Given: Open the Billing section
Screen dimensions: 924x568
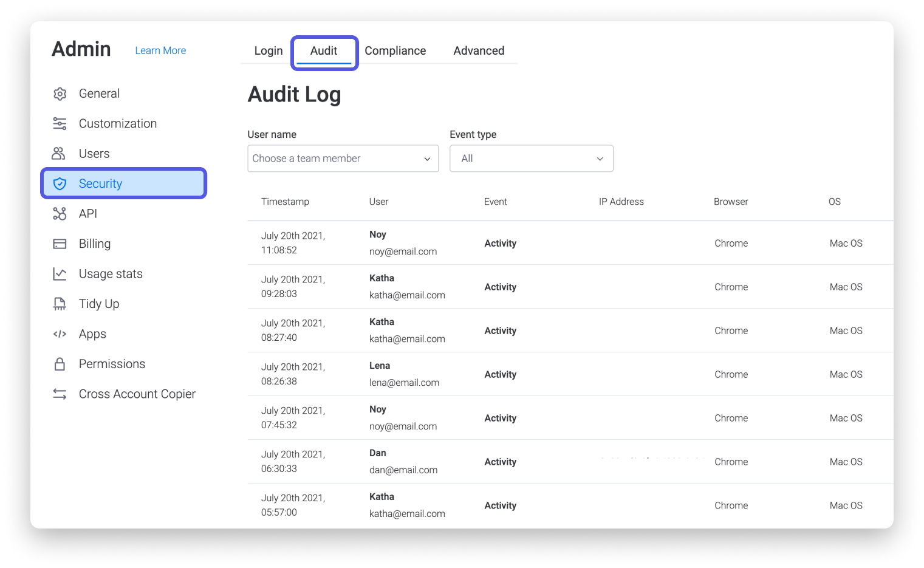Looking at the screenshot, I should pos(95,244).
